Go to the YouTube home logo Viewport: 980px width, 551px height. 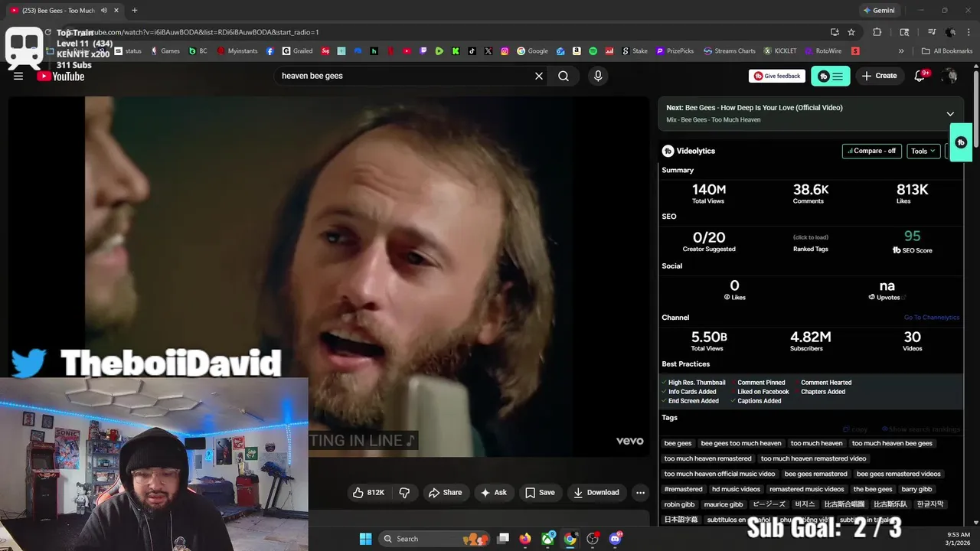[x=60, y=76]
